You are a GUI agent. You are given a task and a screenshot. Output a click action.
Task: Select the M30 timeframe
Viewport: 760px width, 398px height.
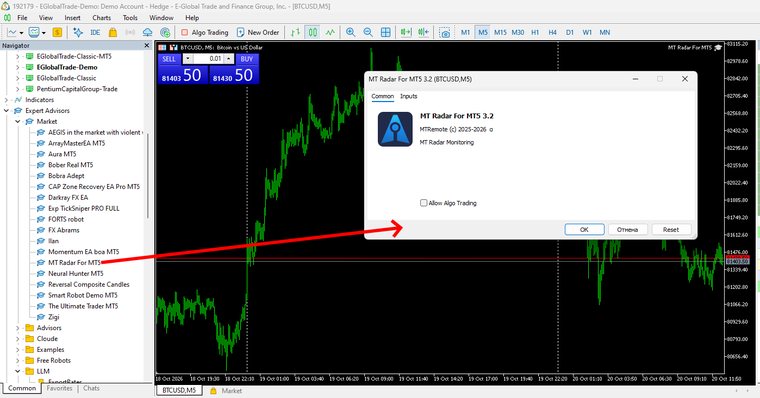coord(518,32)
